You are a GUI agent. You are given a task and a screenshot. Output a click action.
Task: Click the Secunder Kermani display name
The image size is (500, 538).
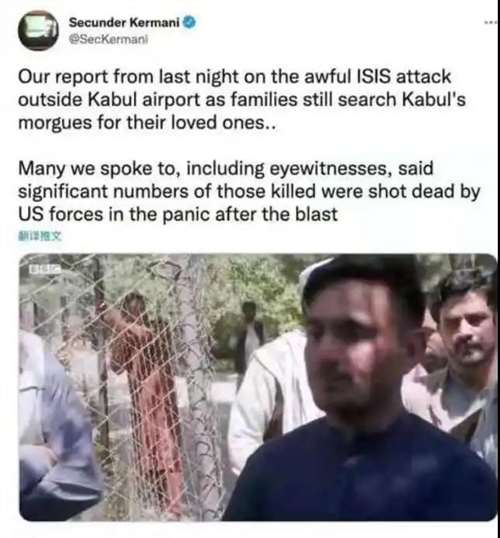(124, 23)
